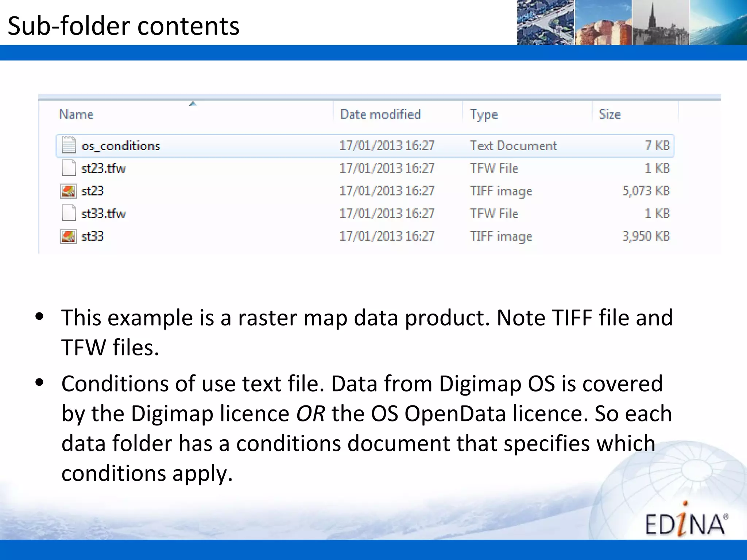The width and height of the screenshot is (747, 560).
Task: Click the TFW File type of st33.tfw
Action: click(x=494, y=213)
